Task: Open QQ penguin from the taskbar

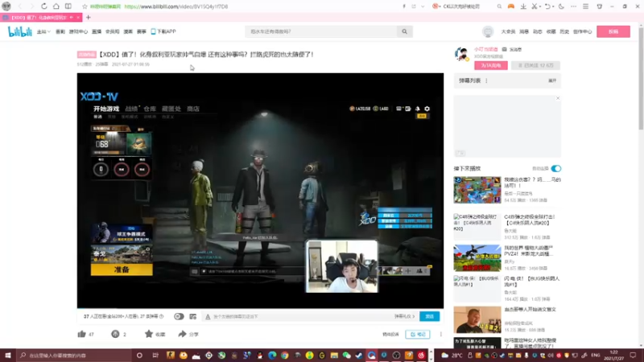Action: point(259,356)
